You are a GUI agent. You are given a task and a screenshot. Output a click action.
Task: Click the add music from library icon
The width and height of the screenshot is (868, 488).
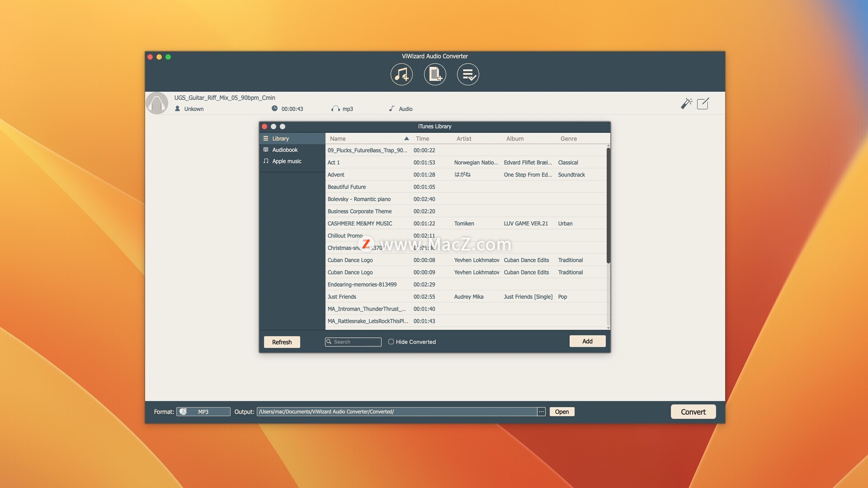pos(401,75)
